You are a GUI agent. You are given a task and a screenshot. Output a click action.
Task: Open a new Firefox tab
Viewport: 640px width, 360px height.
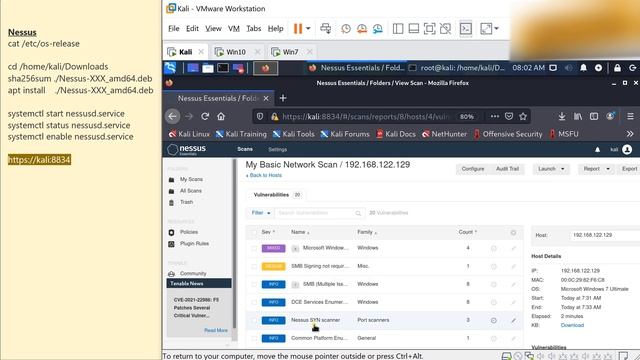283,98
